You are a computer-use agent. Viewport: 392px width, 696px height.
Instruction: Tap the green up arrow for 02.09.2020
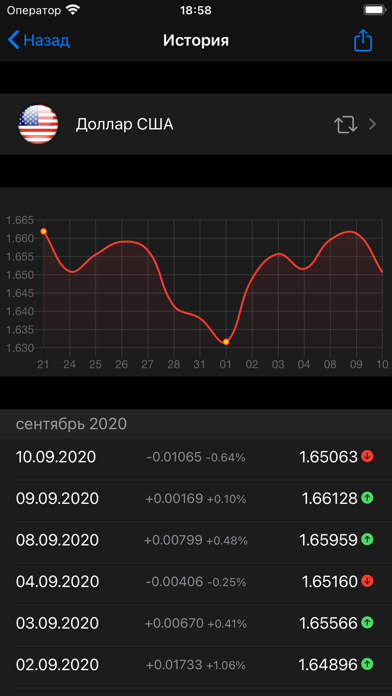click(x=367, y=664)
